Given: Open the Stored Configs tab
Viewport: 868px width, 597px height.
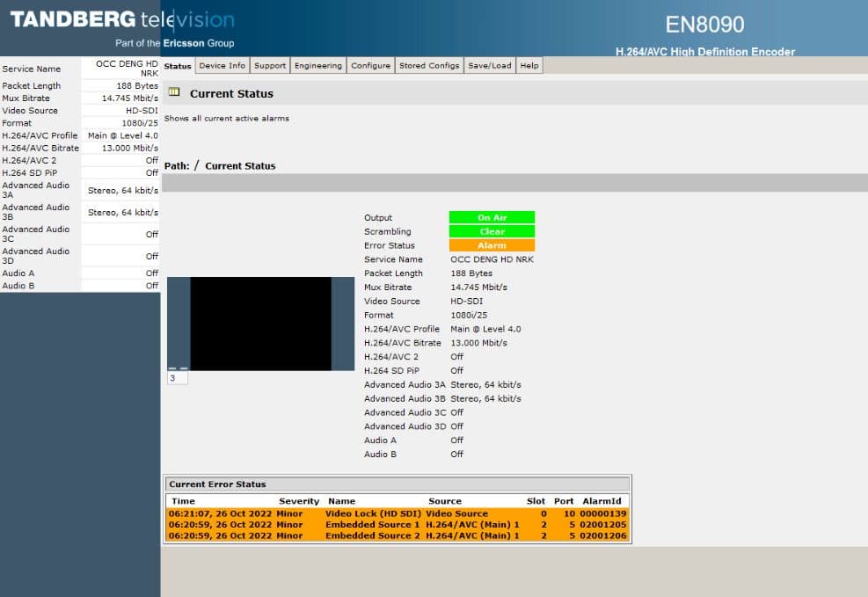Looking at the screenshot, I should click(429, 64).
